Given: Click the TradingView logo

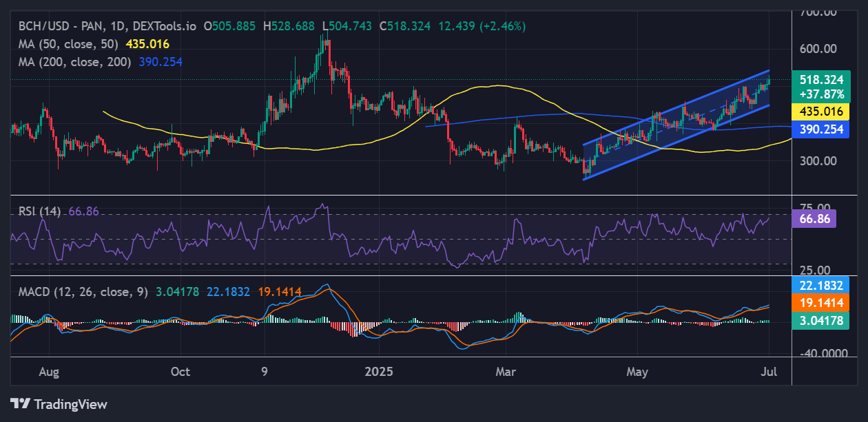Looking at the screenshot, I should pos(59,404).
